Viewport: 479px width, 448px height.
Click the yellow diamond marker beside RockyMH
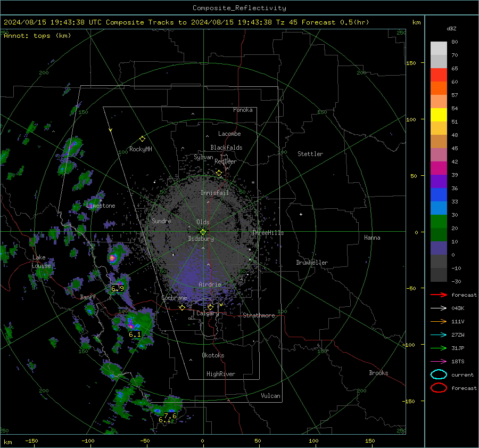pyautogui.click(x=142, y=139)
